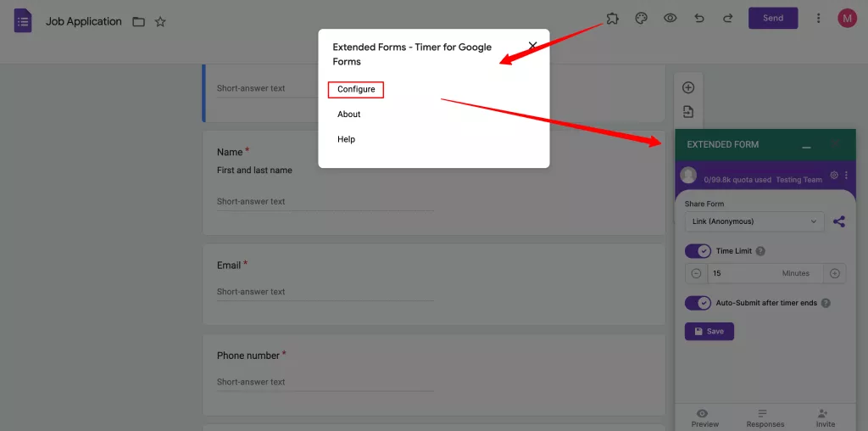Open Extended Form settings gear
This screenshot has height=431, width=868.
834,176
